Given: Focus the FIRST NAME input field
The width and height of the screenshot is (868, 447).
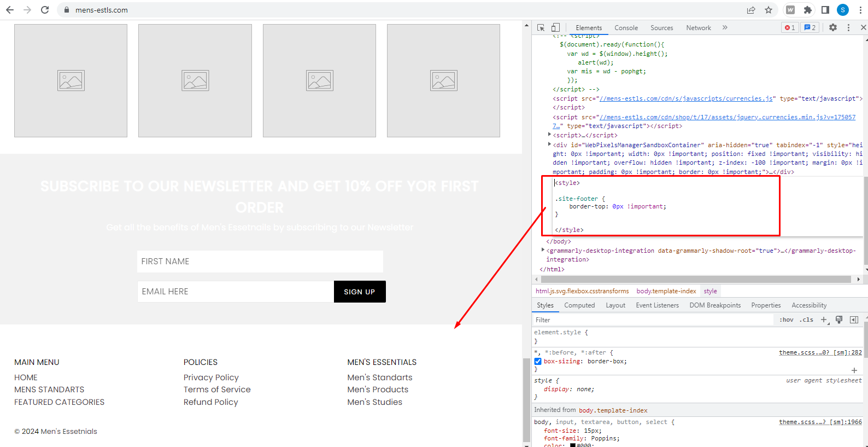Looking at the screenshot, I should [x=260, y=262].
